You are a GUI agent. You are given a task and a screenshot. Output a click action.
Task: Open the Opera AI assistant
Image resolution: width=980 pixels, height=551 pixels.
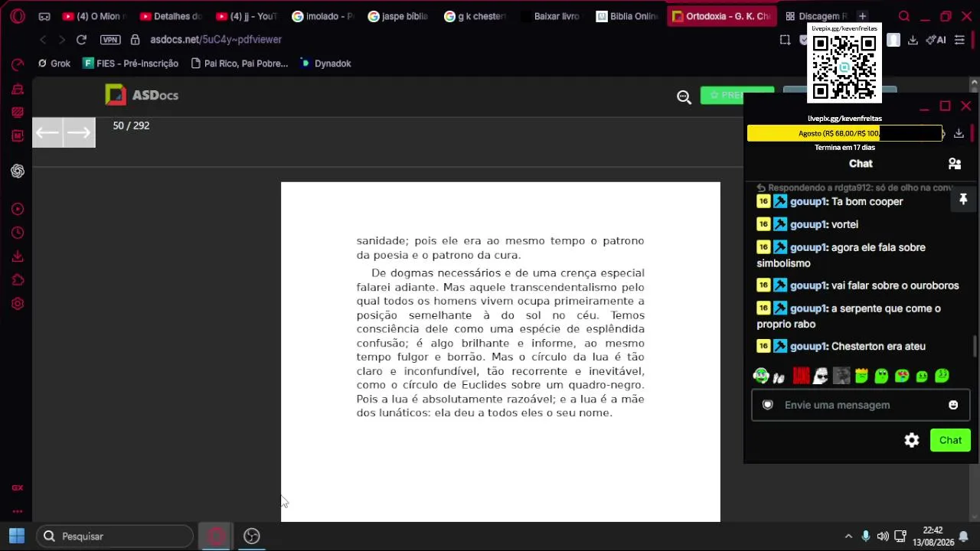coord(936,40)
